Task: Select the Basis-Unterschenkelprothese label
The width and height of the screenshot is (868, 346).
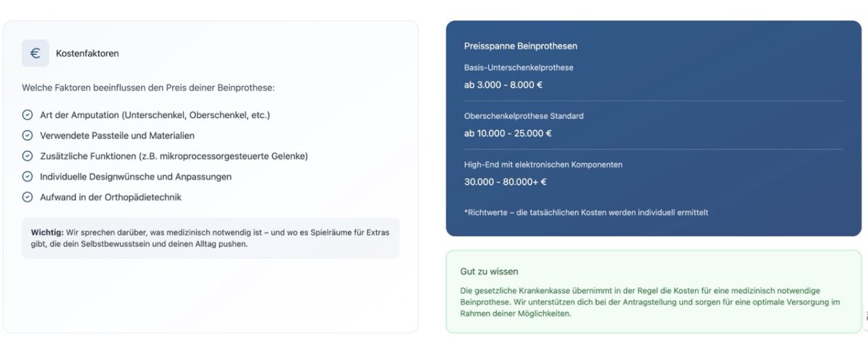Action: pos(519,67)
